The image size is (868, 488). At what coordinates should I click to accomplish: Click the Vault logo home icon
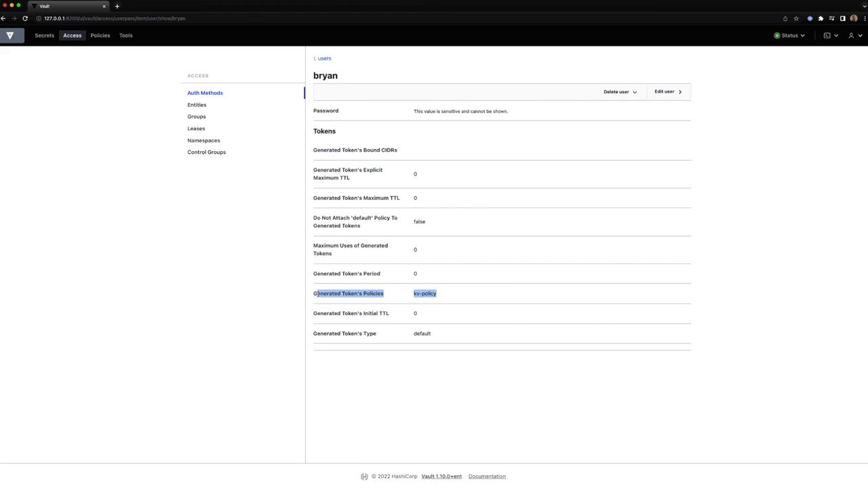[10, 35]
